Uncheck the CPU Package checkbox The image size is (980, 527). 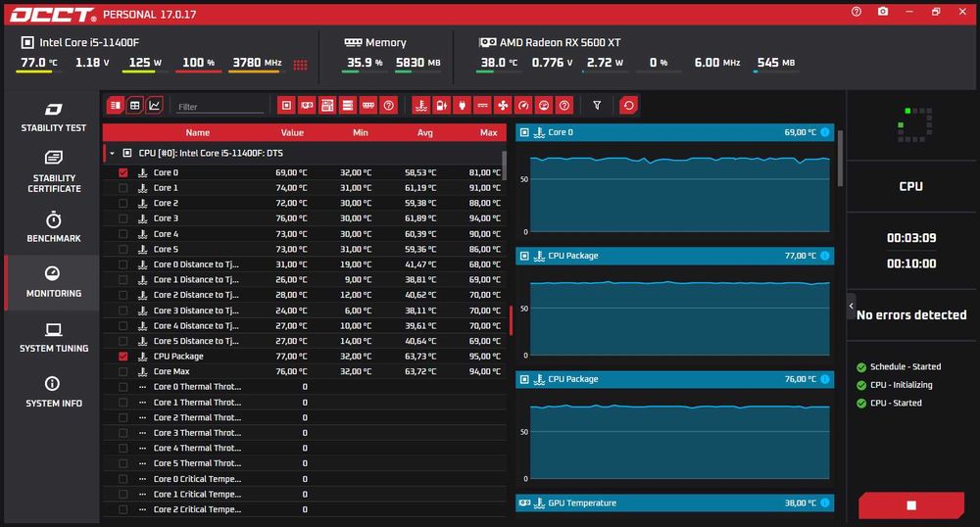[x=123, y=357]
